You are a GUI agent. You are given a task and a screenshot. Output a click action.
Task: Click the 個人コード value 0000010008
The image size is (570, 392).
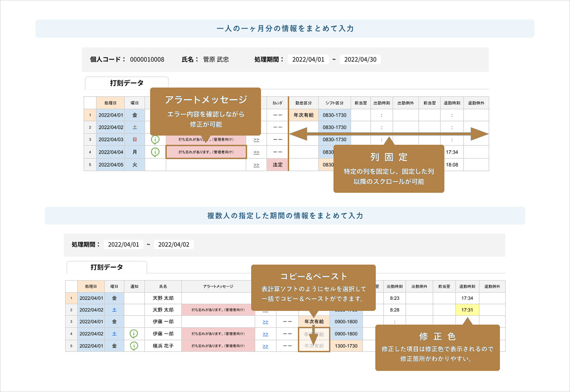tap(147, 59)
